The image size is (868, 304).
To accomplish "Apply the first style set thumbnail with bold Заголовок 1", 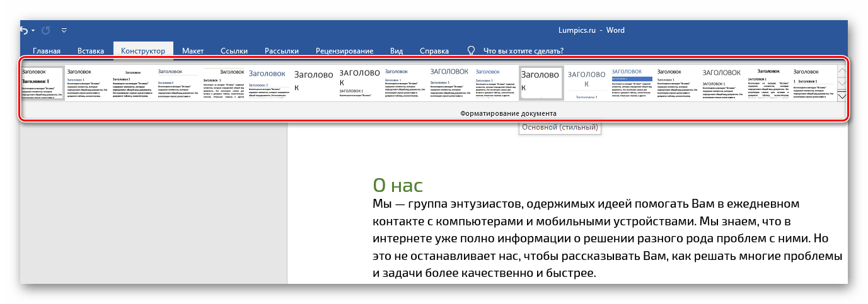I will point(42,83).
